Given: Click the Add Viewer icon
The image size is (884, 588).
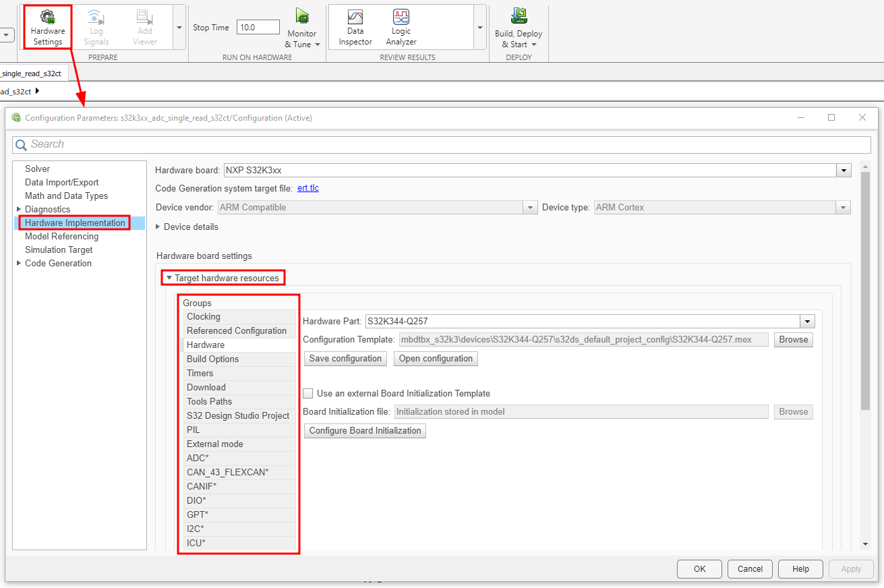Looking at the screenshot, I should pyautogui.click(x=144, y=27).
